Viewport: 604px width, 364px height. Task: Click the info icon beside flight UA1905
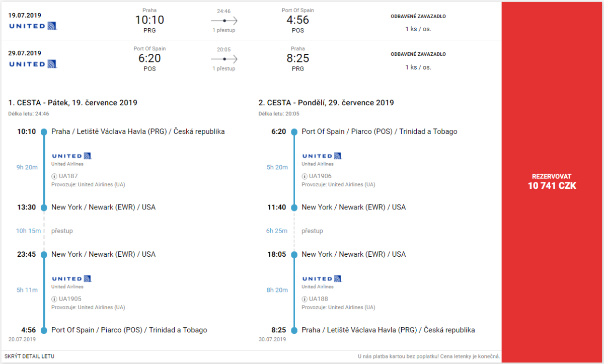(x=54, y=299)
